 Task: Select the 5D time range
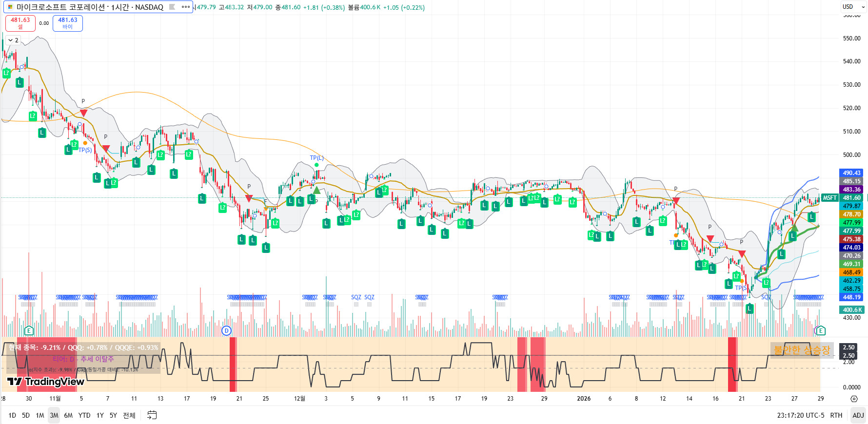26,415
